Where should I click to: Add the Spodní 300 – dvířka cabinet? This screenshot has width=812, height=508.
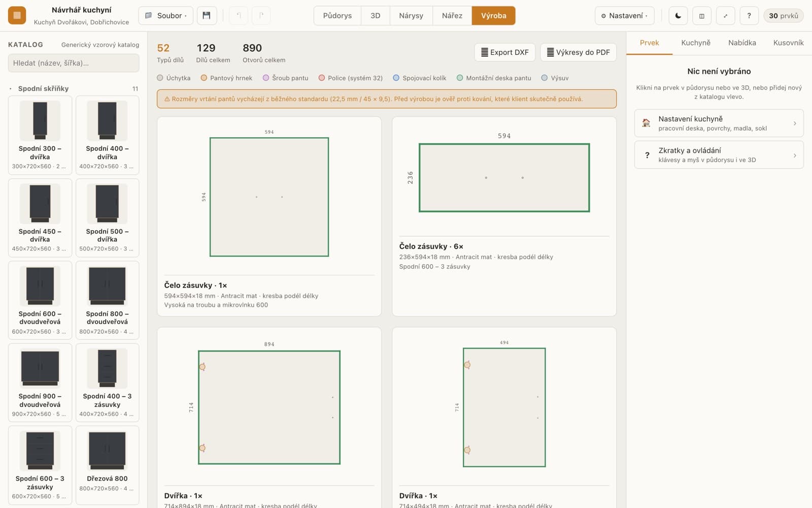click(x=40, y=135)
